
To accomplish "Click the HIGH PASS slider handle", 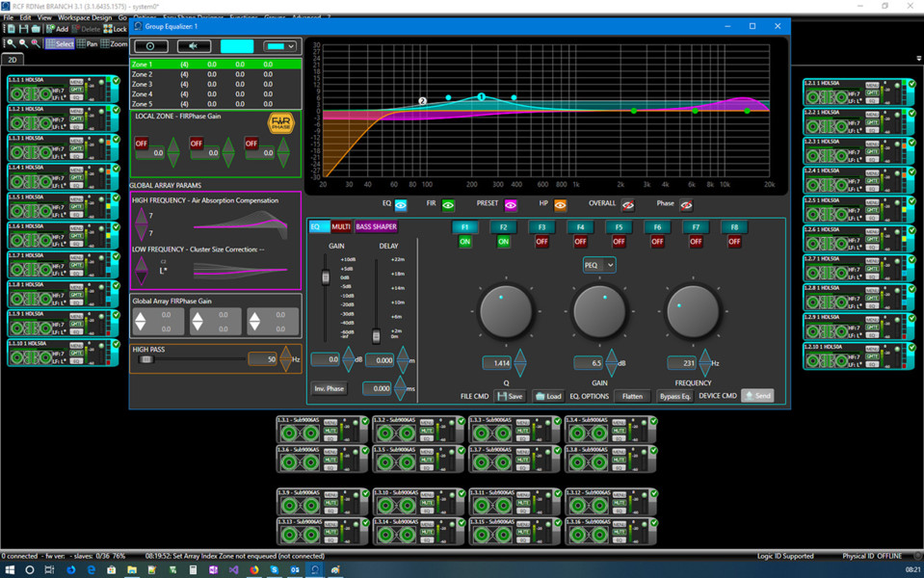I will point(146,359).
